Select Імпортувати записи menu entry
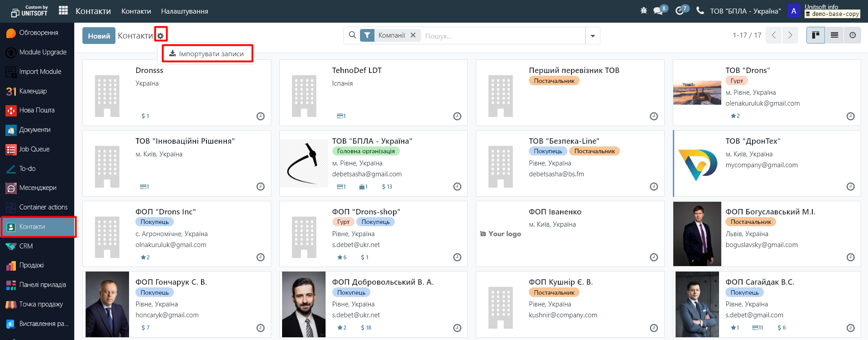This screenshot has width=868, height=340. (x=207, y=54)
